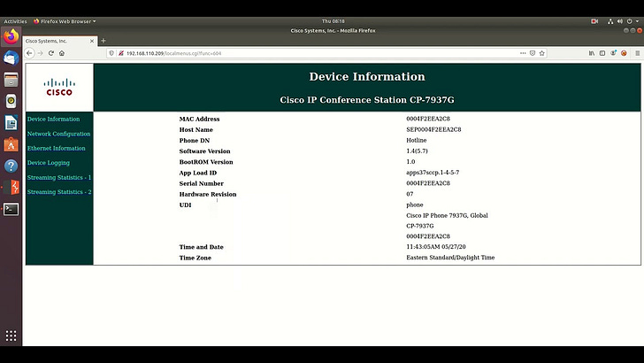The height and width of the screenshot is (363, 644).
Task: Click App Load ID value apps37sccp.1-4-5-7
Action: point(433,173)
